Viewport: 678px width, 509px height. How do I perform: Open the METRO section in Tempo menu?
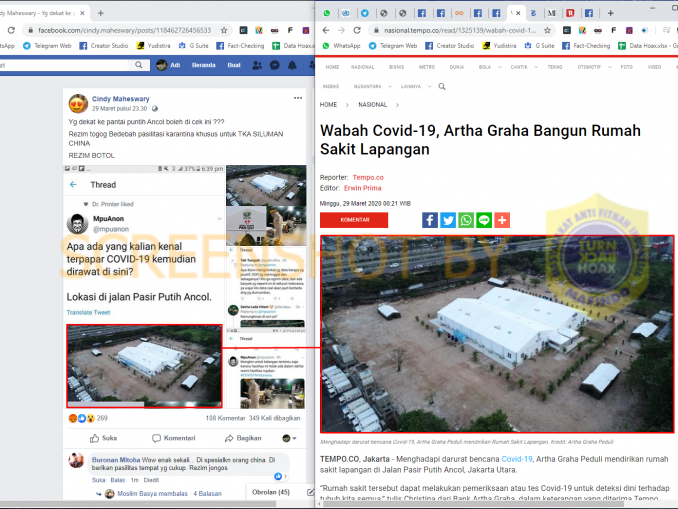pos(427,67)
